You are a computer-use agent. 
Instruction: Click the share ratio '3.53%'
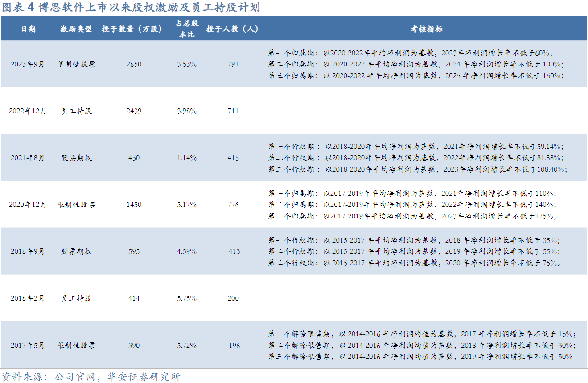[x=187, y=64]
